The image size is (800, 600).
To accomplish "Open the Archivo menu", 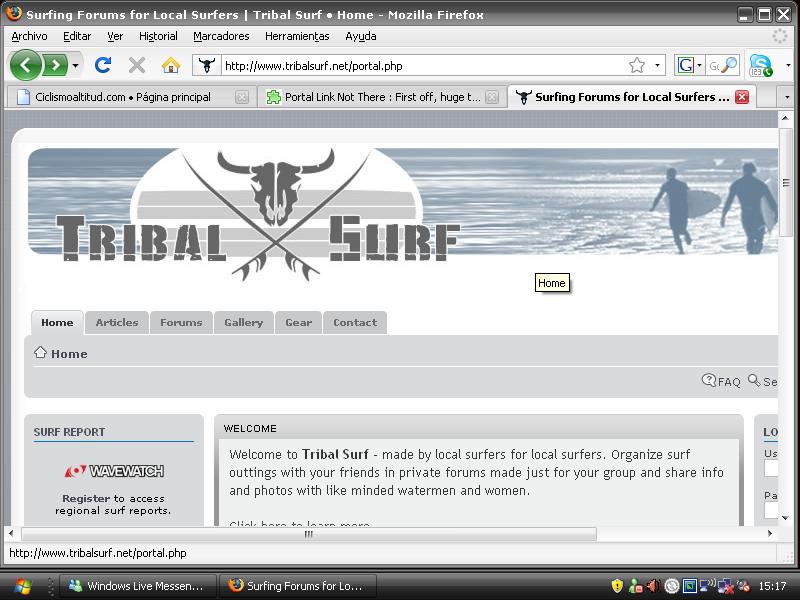I will coord(29,36).
